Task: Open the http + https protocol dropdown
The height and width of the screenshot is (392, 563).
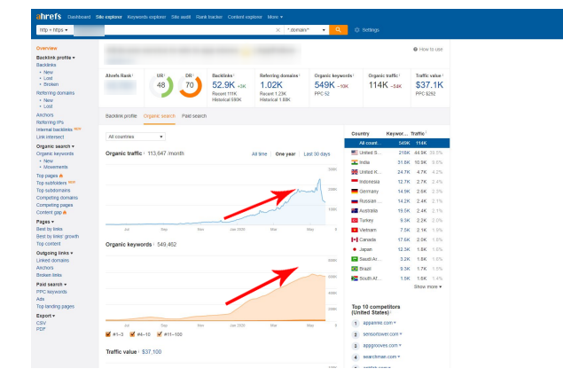Action: (55, 30)
